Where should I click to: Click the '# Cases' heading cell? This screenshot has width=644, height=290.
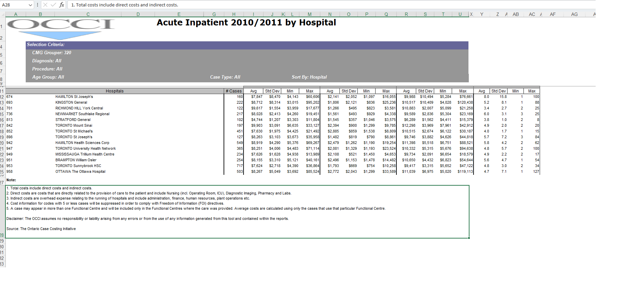[234, 91]
